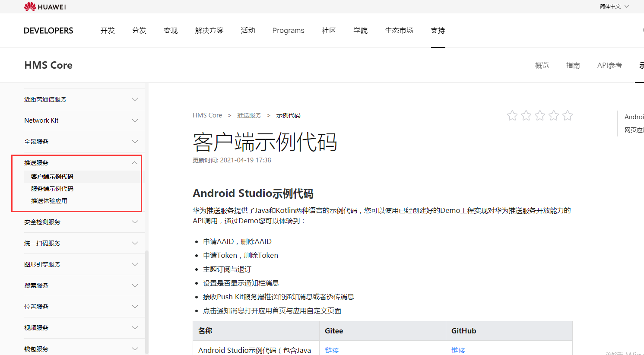The height and width of the screenshot is (355, 644).
Task: Open the 变现 menu
Action: pyautogui.click(x=171, y=31)
